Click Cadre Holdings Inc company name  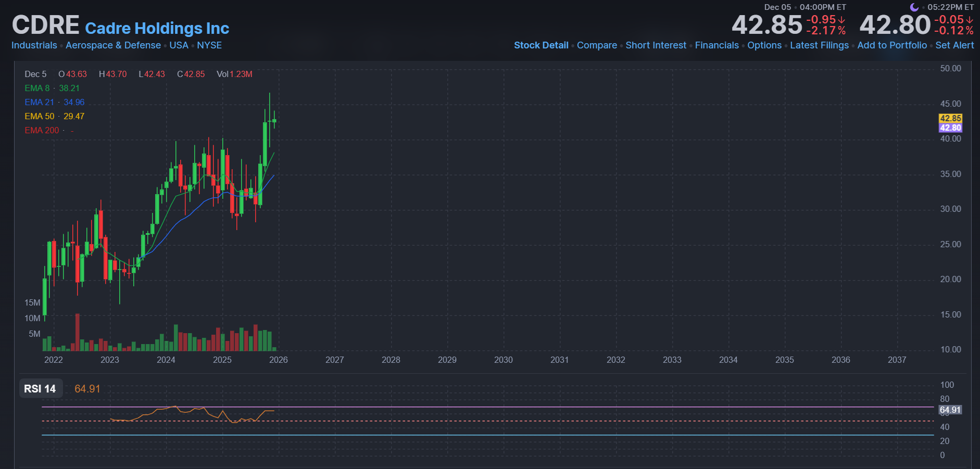pos(157,28)
